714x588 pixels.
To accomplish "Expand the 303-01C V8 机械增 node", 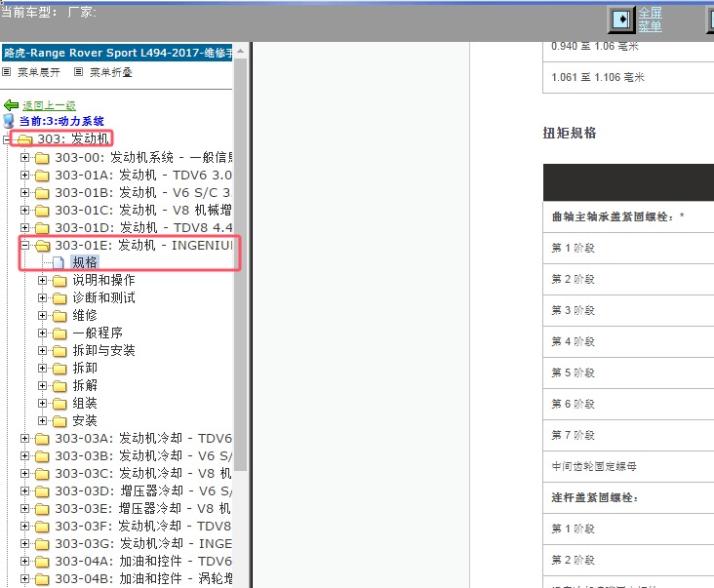I will coord(24,211).
